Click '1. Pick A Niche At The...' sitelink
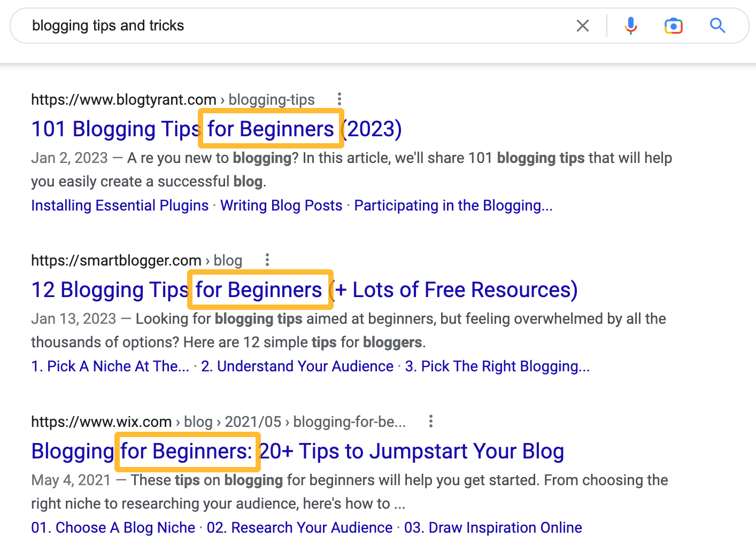Image resolution: width=756 pixels, height=545 pixels. (x=110, y=366)
